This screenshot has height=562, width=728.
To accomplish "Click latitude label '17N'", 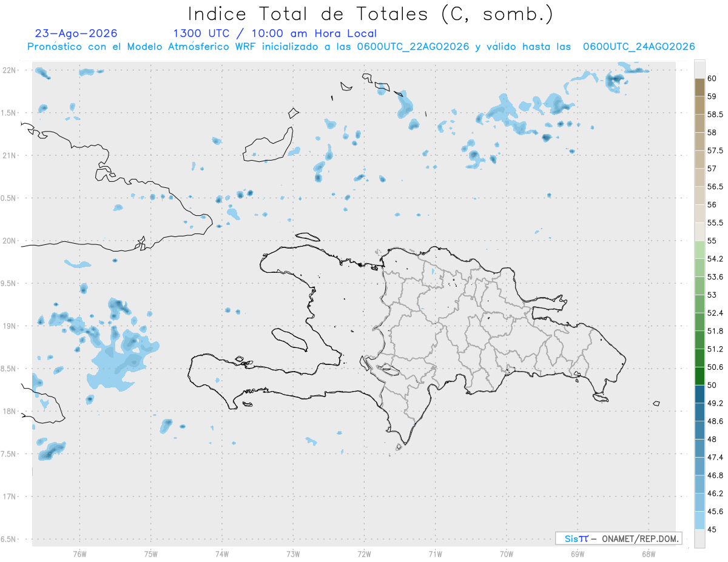I will (9, 497).
